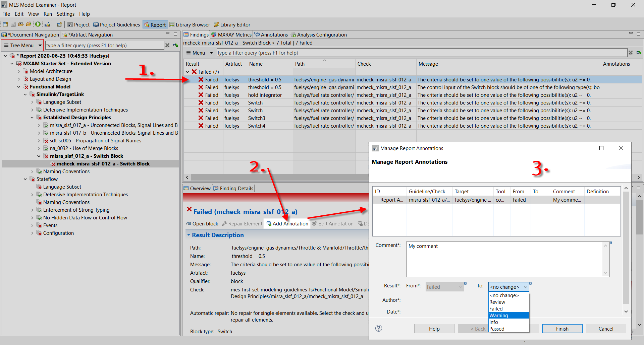Open the Tree Menu dropdown

click(22, 45)
